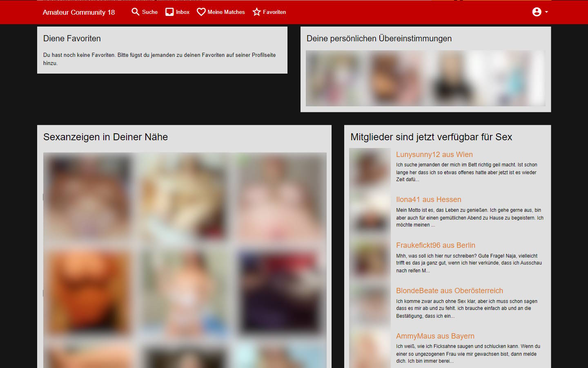Open Ilona41 aus Hessen profile link
Viewport: 588px width, 368px height.
(428, 200)
